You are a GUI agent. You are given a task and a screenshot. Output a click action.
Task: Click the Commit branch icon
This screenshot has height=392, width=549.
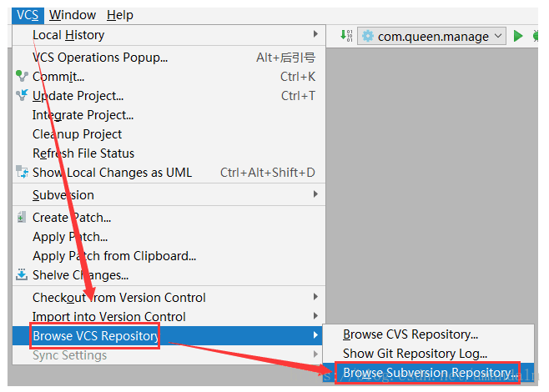click(22, 76)
